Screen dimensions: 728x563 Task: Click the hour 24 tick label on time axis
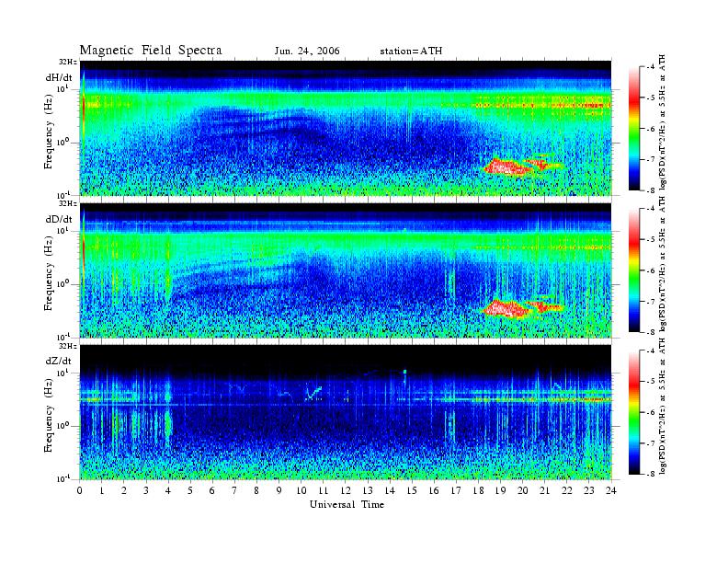click(x=611, y=491)
